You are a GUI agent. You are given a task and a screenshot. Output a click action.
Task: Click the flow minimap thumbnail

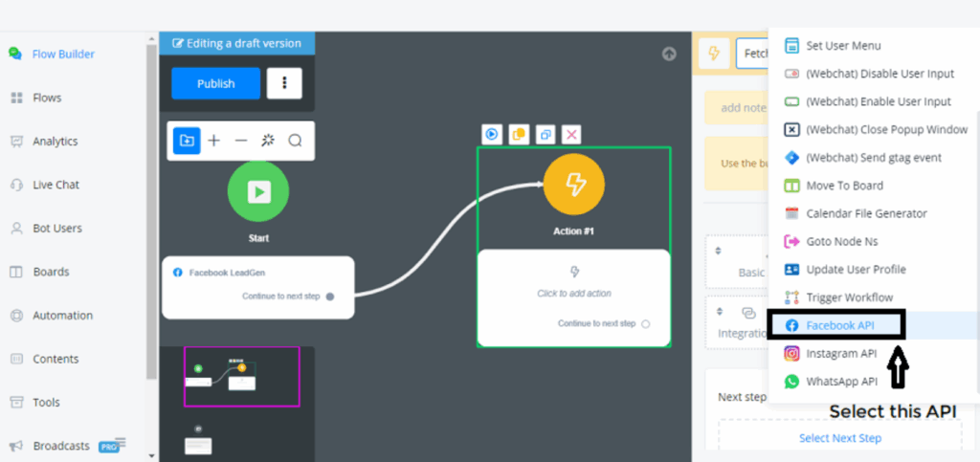[241, 376]
